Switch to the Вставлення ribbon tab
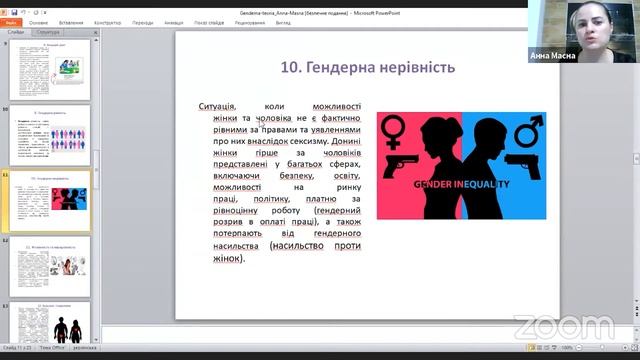Image resolution: width=640 pixels, height=360 pixels. (71, 23)
